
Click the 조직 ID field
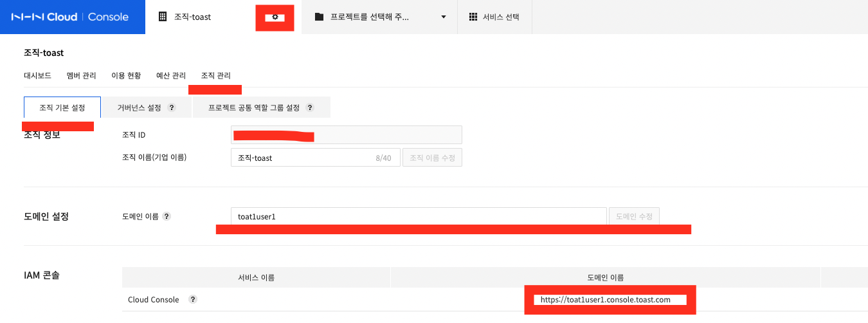(347, 134)
